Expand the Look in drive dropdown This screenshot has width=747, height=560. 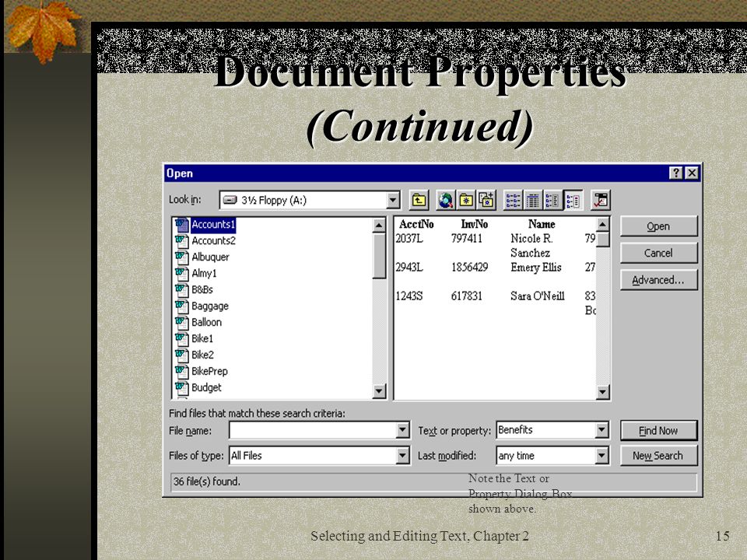(392, 200)
